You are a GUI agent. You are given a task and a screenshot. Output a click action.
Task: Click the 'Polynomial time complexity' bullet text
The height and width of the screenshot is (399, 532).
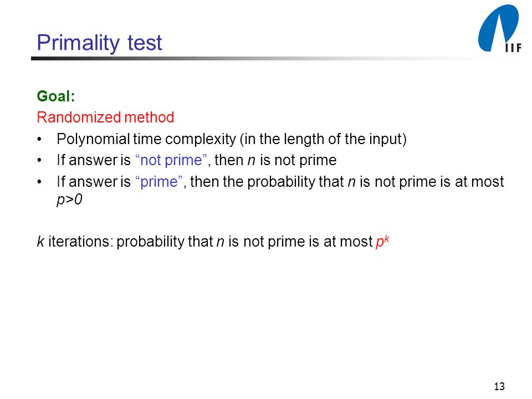pyautogui.click(x=146, y=139)
